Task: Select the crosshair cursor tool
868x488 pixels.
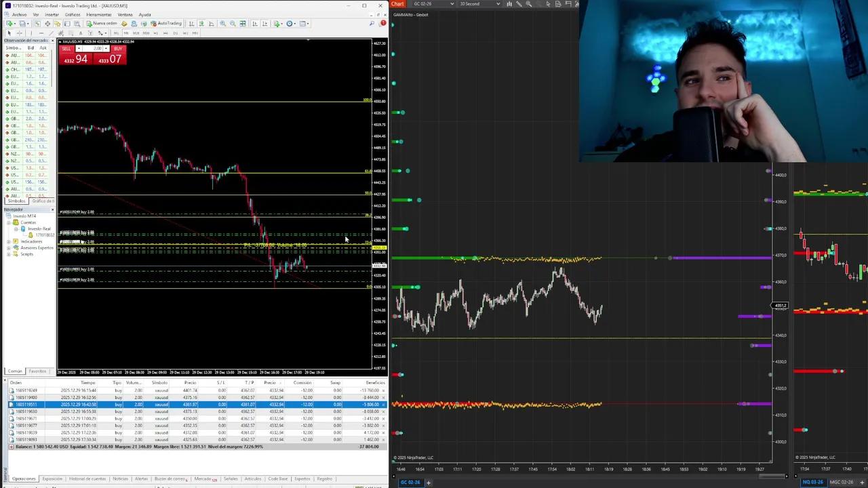Action: click(x=19, y=33)
